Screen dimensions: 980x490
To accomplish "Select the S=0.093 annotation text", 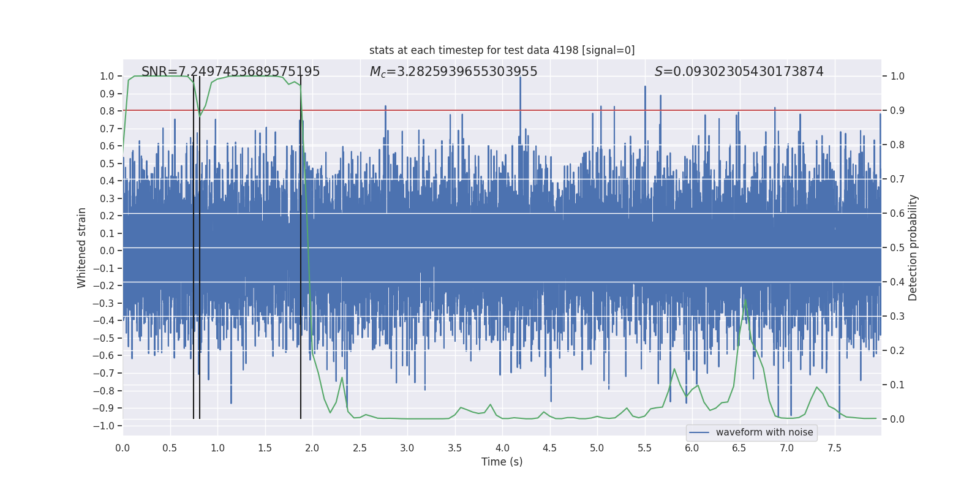I will (x=739, y=72).
